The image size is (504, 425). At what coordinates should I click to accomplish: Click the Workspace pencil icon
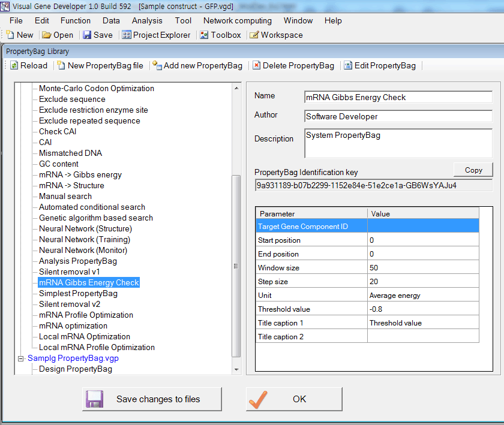254,35
